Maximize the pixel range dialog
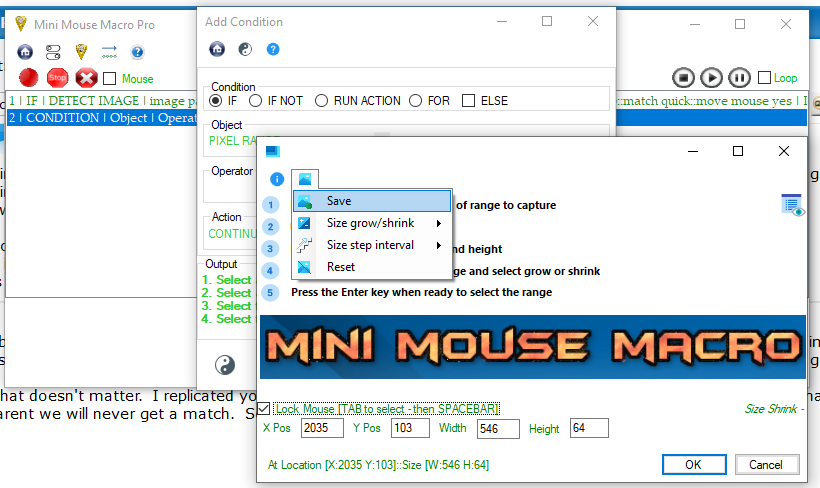Image resolution: width=820 pixels, height=488 pixels. 738,151
